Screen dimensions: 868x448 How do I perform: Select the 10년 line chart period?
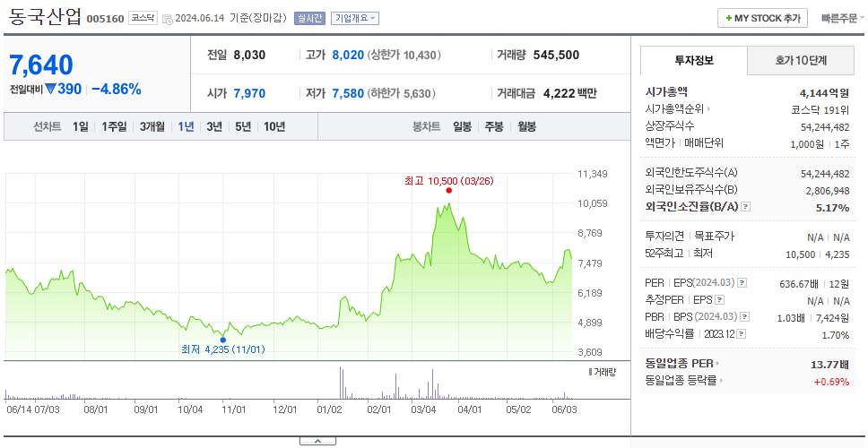pos(274,126)
